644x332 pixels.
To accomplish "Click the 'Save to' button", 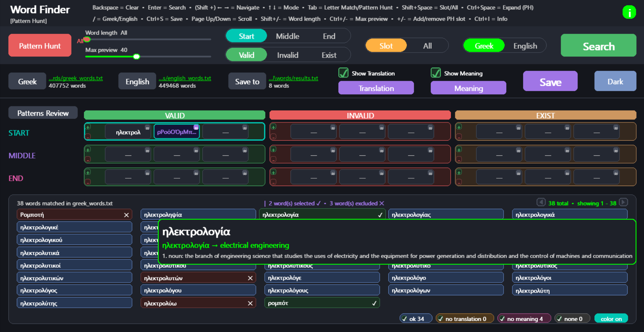I will [x=247, y=81].
